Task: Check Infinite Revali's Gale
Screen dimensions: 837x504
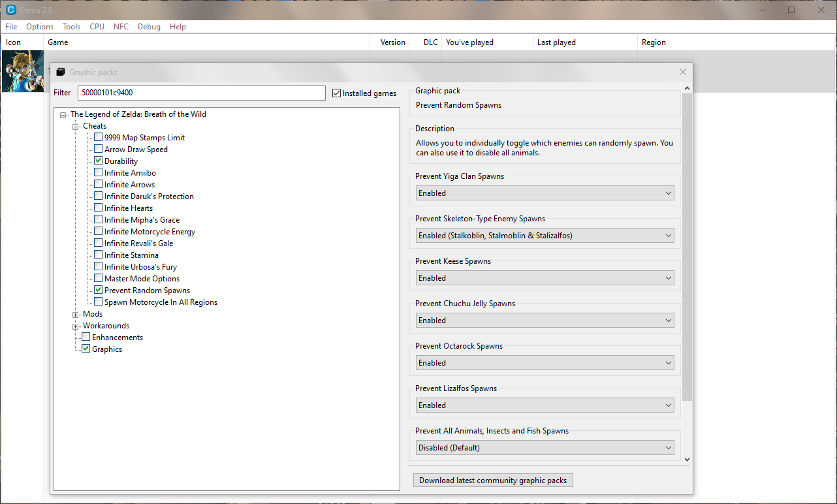Action: (98, 244)
